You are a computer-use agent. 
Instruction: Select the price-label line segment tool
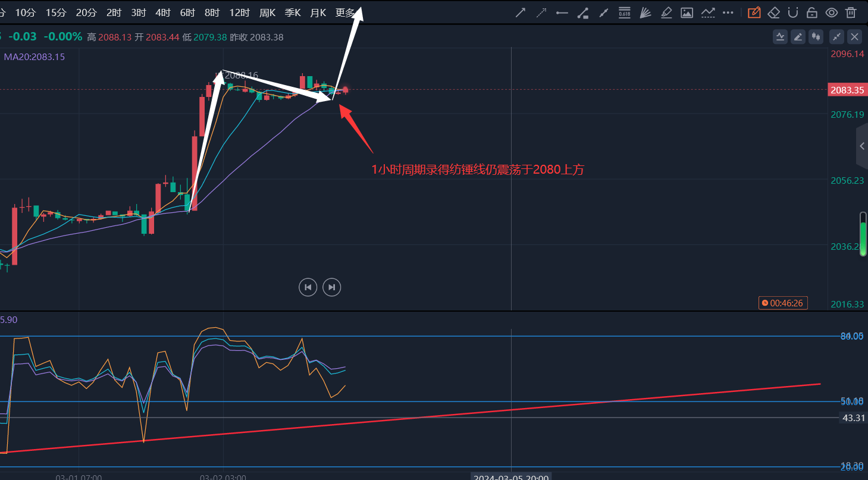click(583, 12)
